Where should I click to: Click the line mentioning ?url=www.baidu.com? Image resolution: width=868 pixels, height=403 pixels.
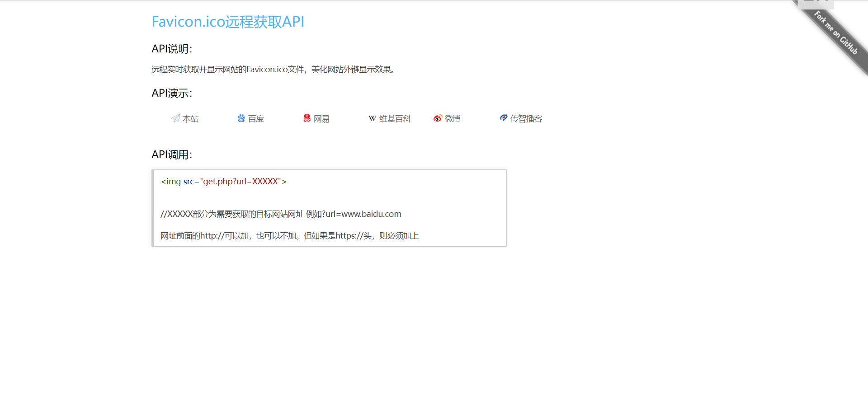(281, 214)
